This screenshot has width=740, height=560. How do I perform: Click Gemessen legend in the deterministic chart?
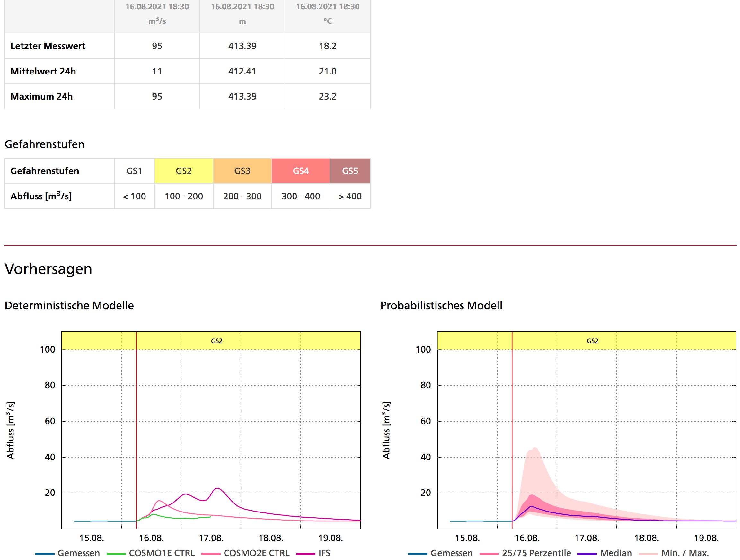78,553
